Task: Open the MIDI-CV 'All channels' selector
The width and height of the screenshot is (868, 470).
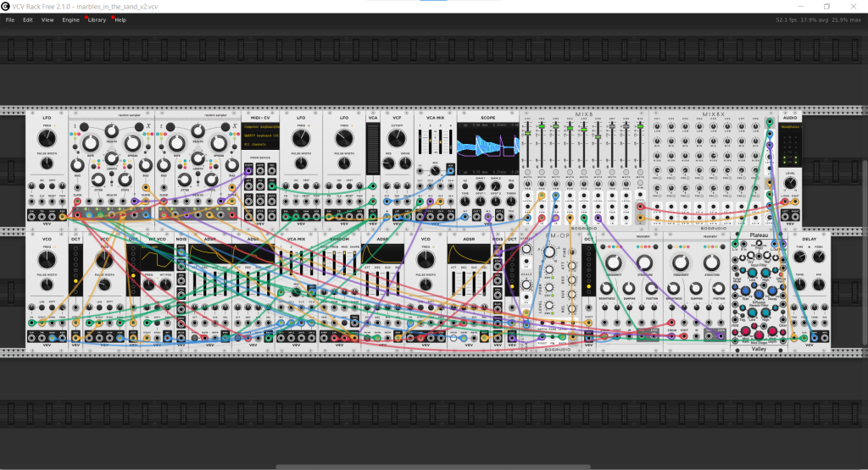Action: pyautogui.click(x=261, y=144)
